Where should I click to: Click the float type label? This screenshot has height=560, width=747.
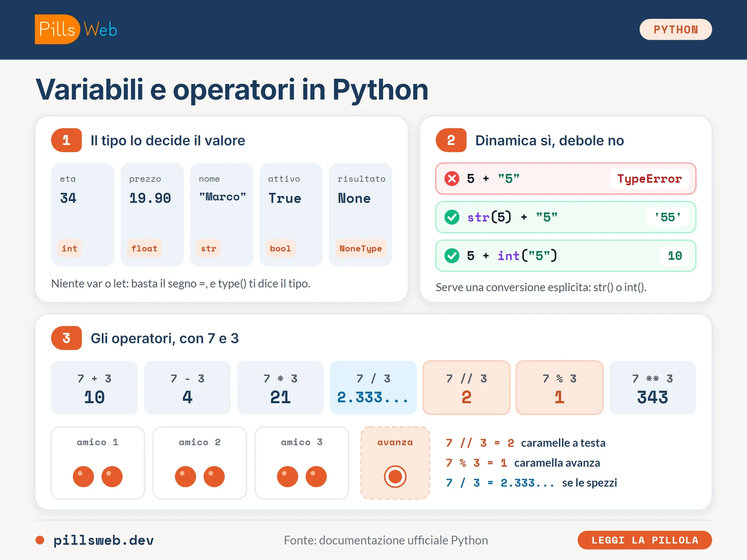144,248
